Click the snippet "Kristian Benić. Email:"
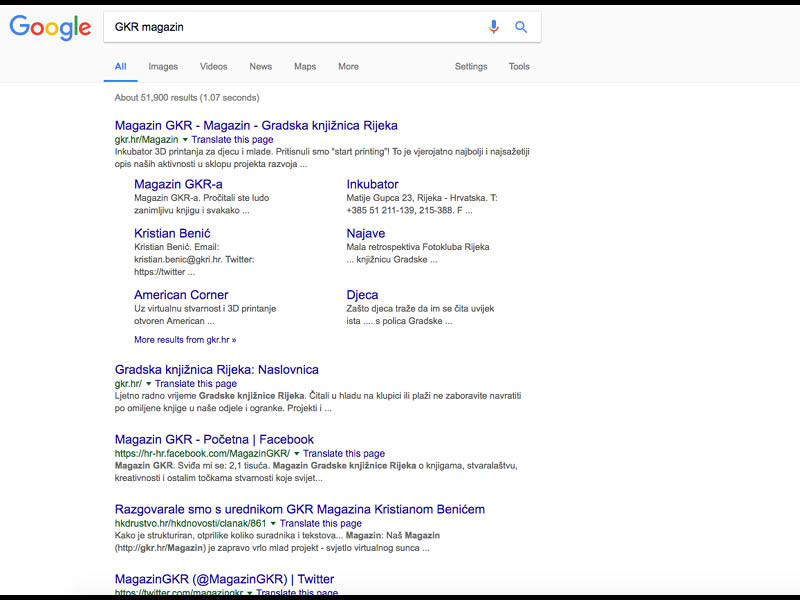Screen dimensions: 800x600 [194, 259]
